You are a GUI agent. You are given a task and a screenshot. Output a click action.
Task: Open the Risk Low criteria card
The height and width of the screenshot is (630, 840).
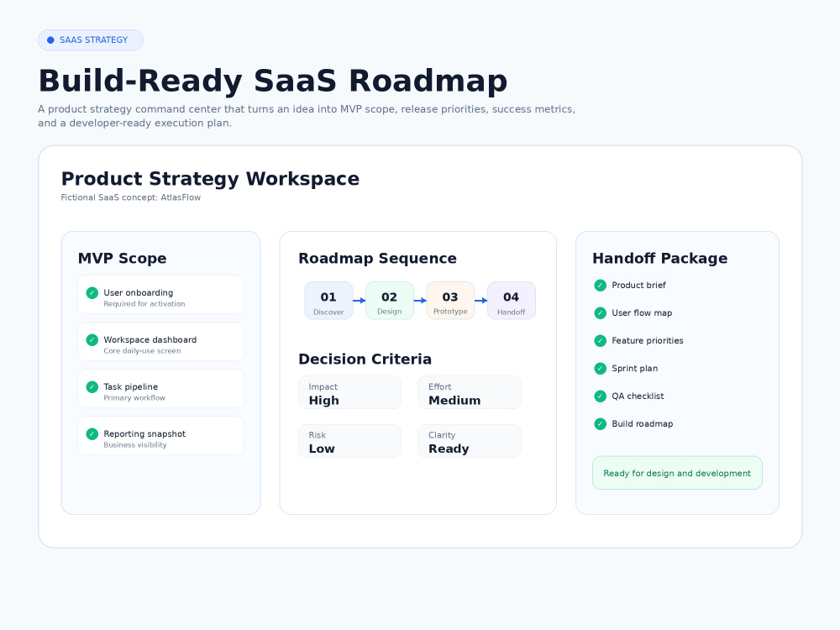click(349, 442)
